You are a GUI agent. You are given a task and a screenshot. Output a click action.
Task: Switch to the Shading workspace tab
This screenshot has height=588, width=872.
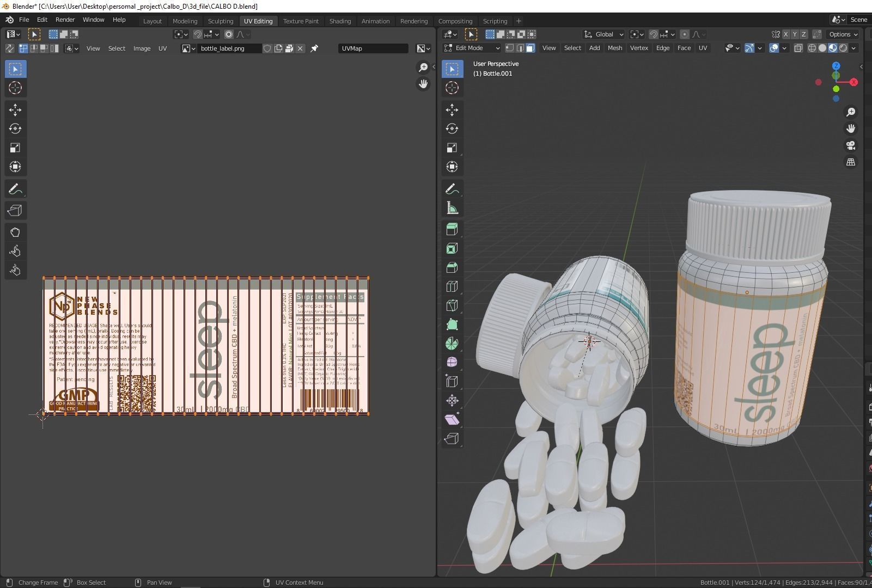coord(340,21)
